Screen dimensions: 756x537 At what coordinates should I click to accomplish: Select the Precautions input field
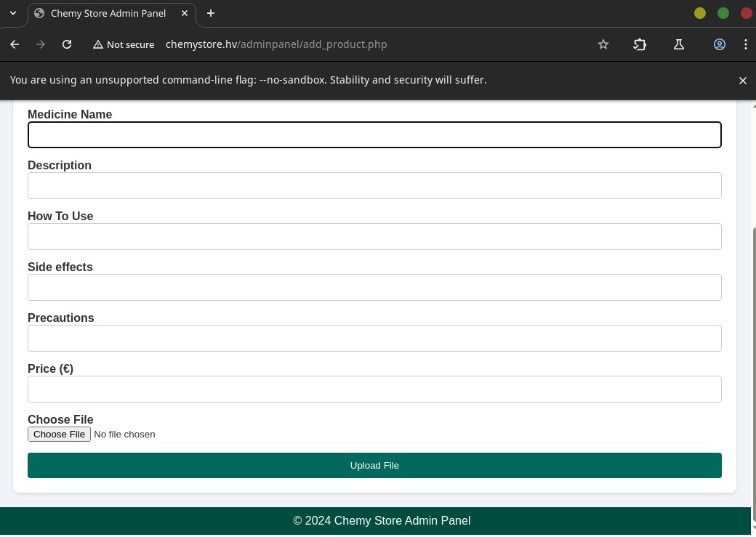coord(374,339)
